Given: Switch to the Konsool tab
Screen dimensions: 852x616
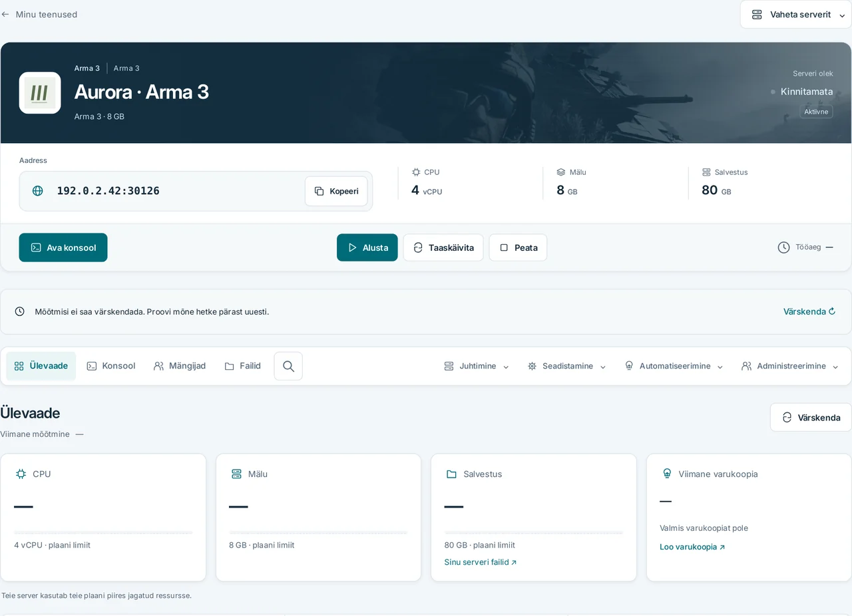Looking at the screenshot, I should pos(111,366).
